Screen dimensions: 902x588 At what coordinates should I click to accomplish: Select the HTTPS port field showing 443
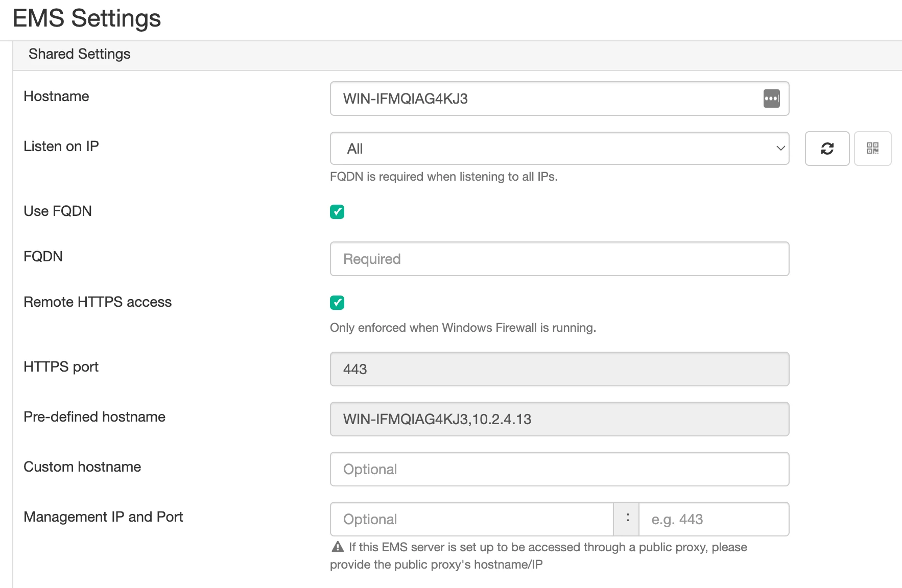559,369
